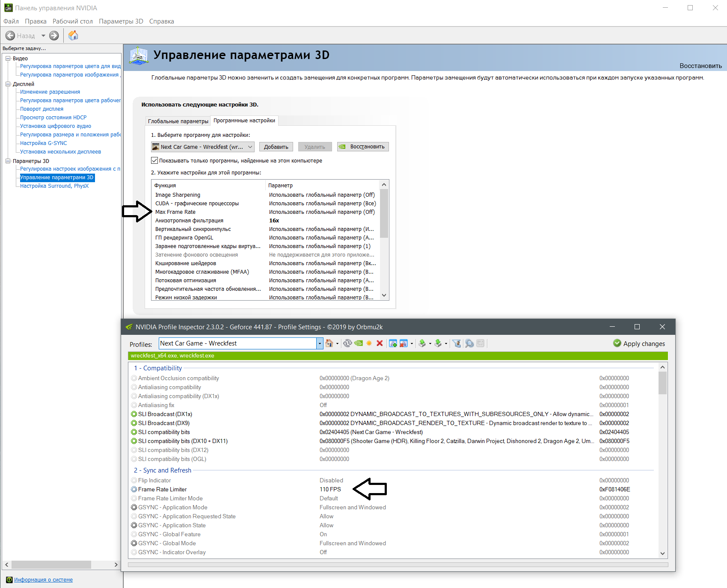The height and width of the screenshot is (588, 727).
Task: Click the Forward arrow icon in the toolbar
Action: tap(54, 36)
